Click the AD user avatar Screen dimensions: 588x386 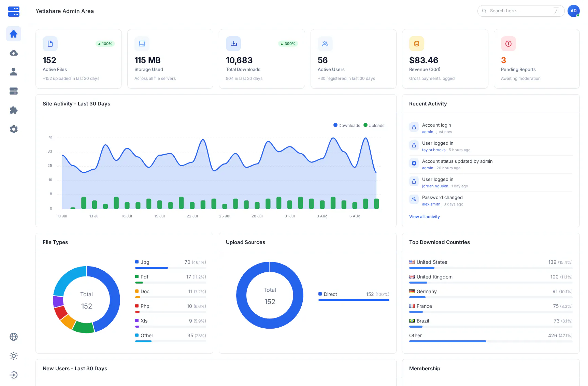[573, 11]
